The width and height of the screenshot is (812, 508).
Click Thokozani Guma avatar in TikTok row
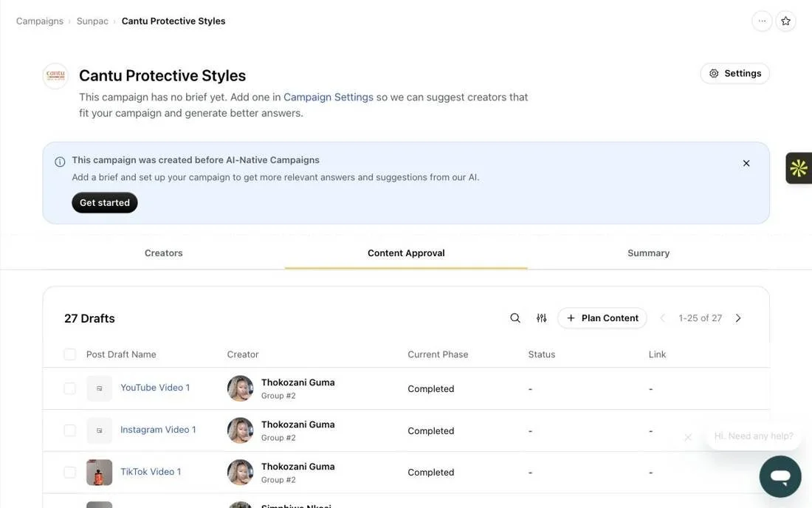click(x=241, y=473)
